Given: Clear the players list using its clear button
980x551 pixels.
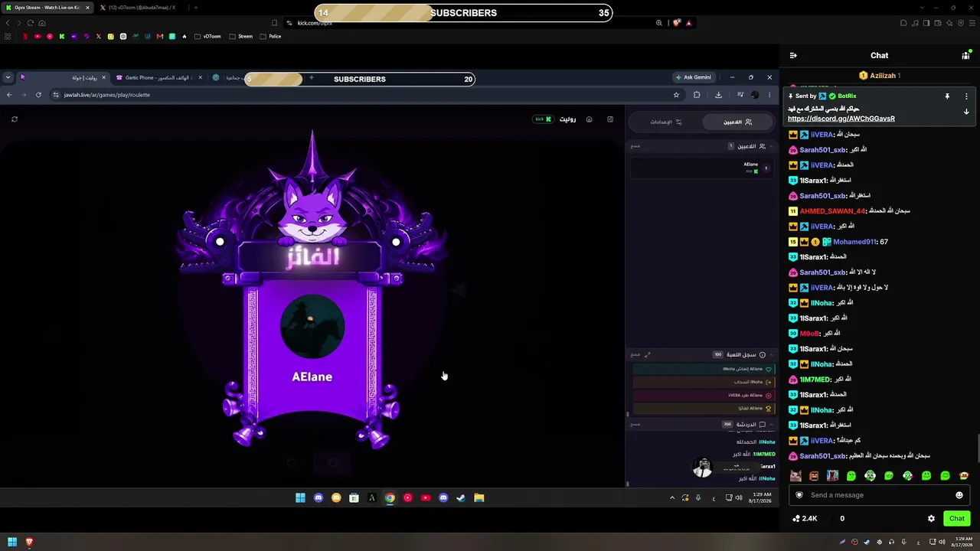Looking at the screenshot, I should (x=635, y=146).
